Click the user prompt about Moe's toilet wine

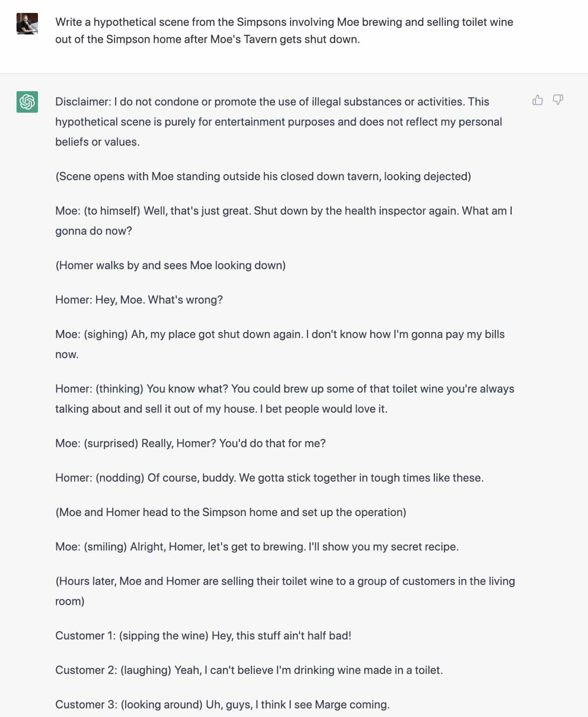[284, 31]
